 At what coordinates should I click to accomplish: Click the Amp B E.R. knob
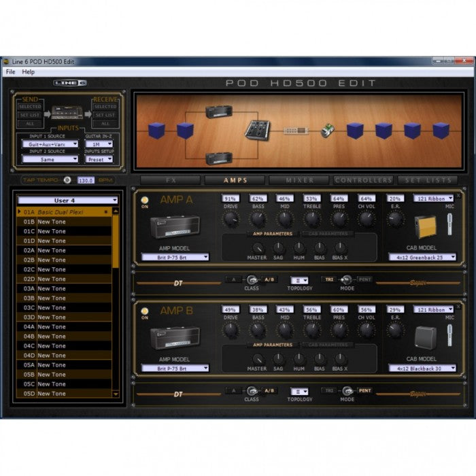pos(395,330)
